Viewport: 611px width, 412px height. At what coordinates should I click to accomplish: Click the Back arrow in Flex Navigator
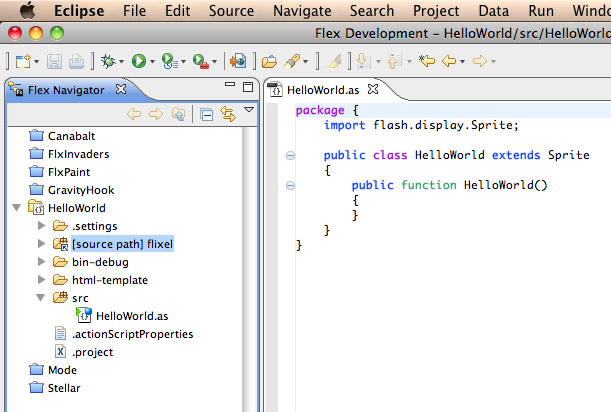(x=133, y=114)
